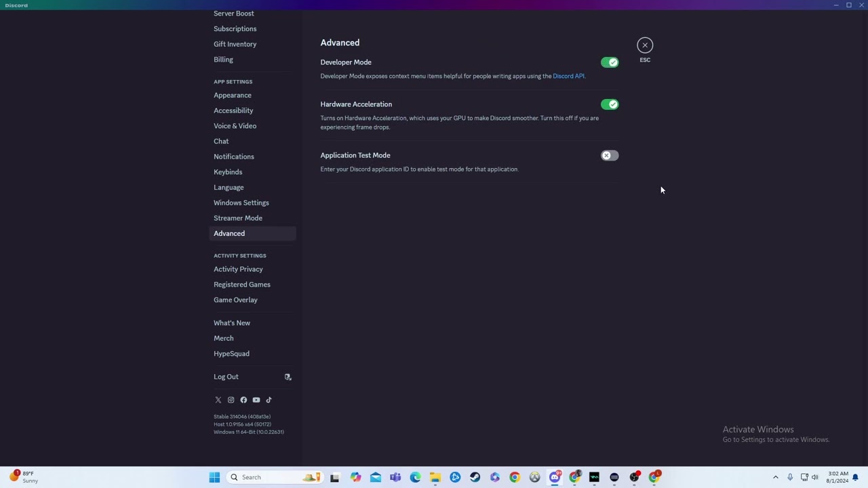
Task: Open Windows Settings section
Action: (241, 203)
